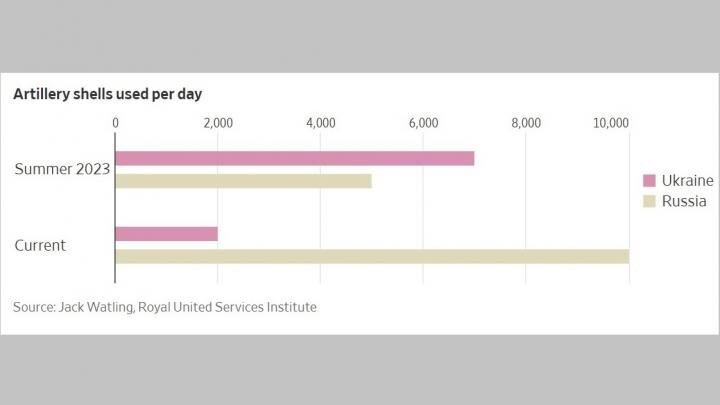Click the Ukraine Current bar
Viewport: 720px width, 405px height.
pos(166,234)
